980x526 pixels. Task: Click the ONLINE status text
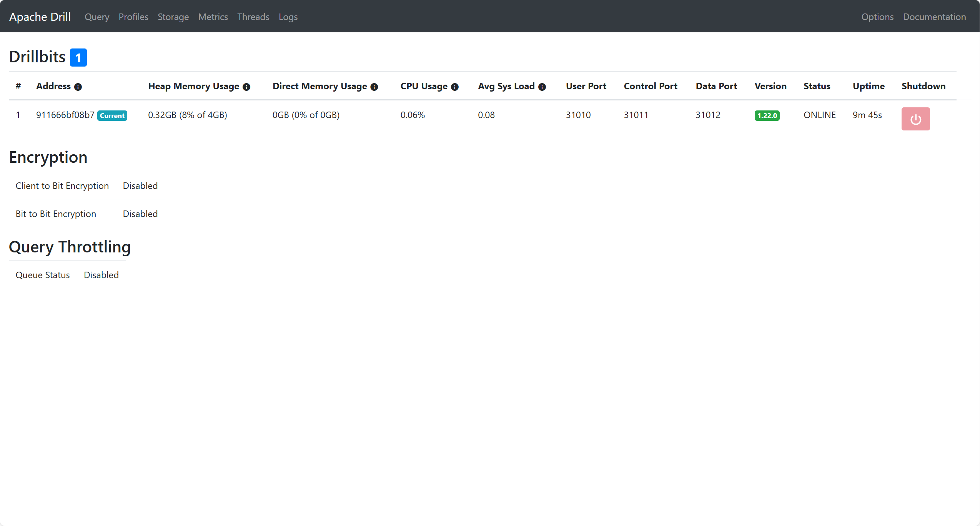coord(819,115)
